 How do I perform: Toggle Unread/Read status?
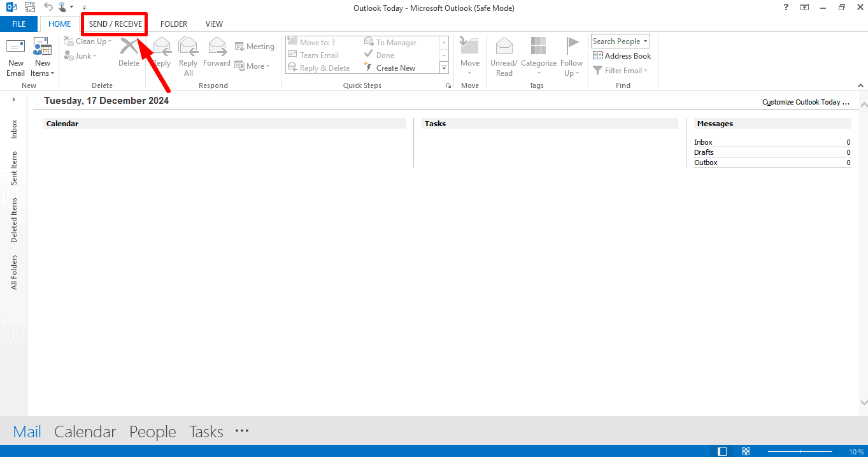click(504, 57)
